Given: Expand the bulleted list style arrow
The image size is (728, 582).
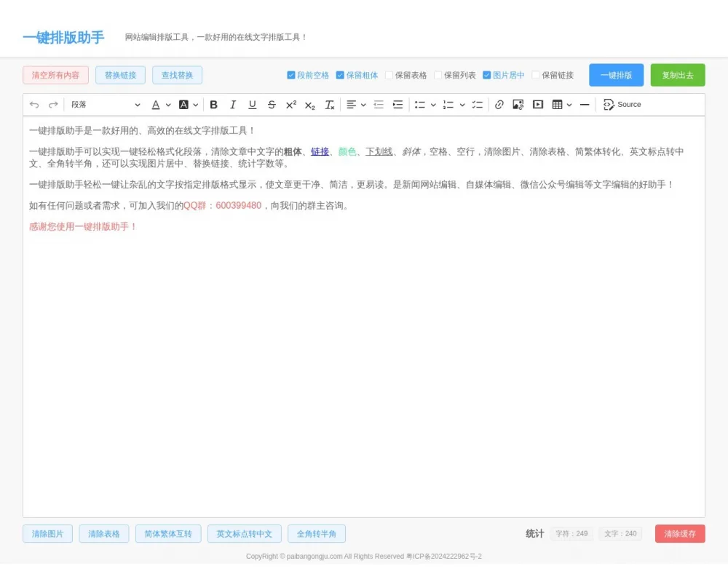Looking at the screenshot, I should click(433, 105).
